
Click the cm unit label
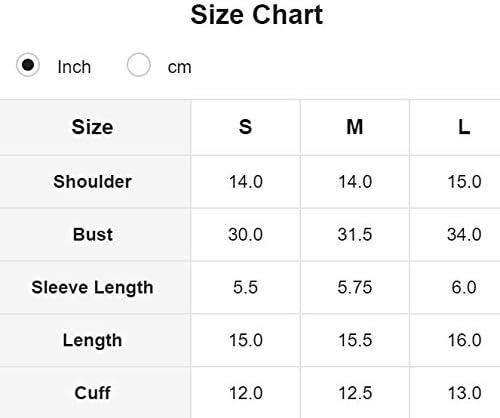[x=179, y=67]
